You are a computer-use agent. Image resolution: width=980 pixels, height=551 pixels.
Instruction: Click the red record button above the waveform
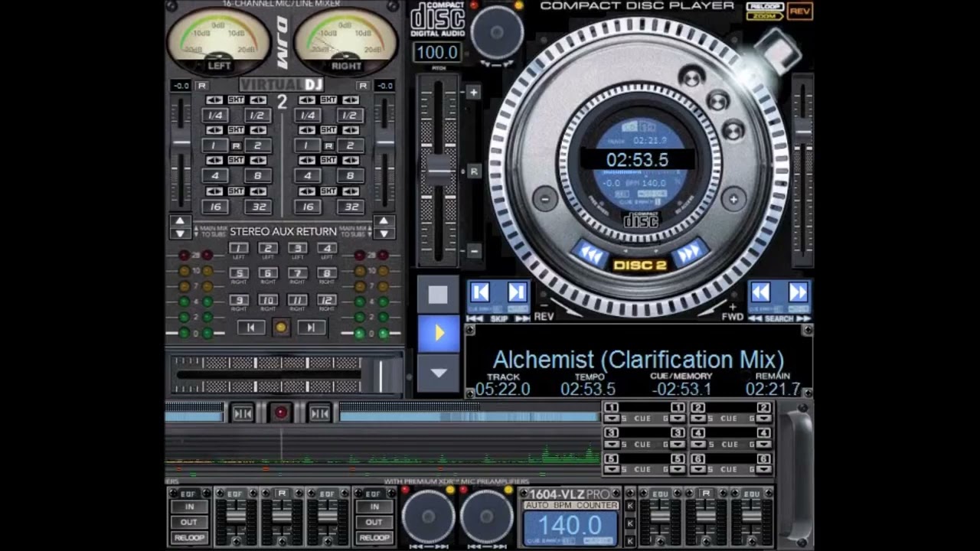tap(281, 413)
